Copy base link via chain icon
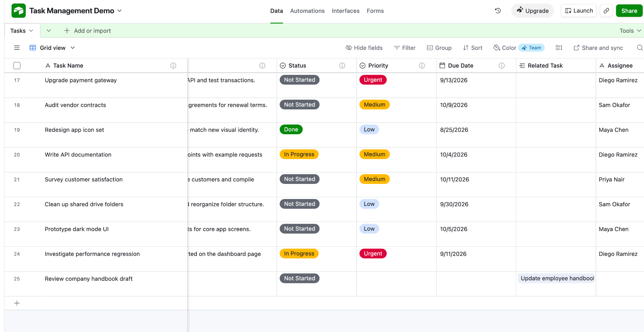This screenshot has height=332, width=644. [x=606, y=11]
